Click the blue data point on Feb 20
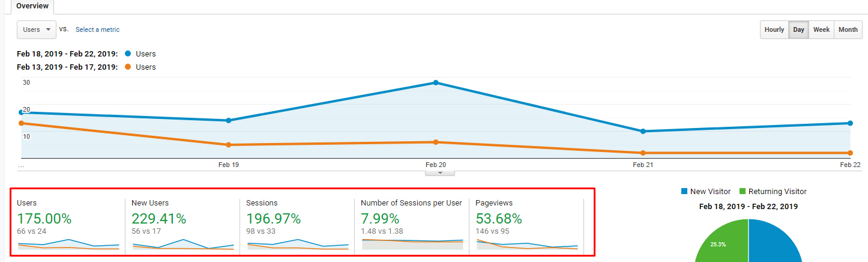The image size is (868, 262). (x=436, y=83)
